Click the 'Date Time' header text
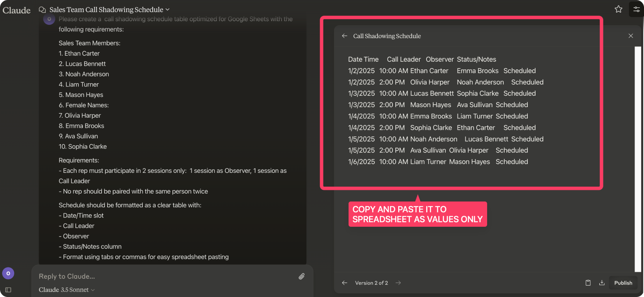This screenshot has width=644, height=297. coord(363,59)
